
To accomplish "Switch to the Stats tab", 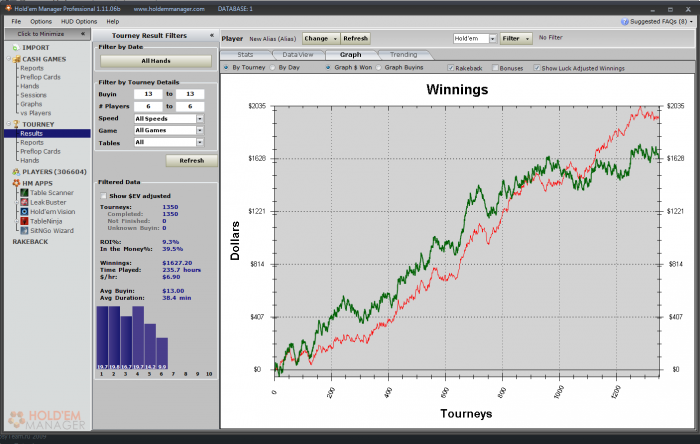I will pos(245,54).
